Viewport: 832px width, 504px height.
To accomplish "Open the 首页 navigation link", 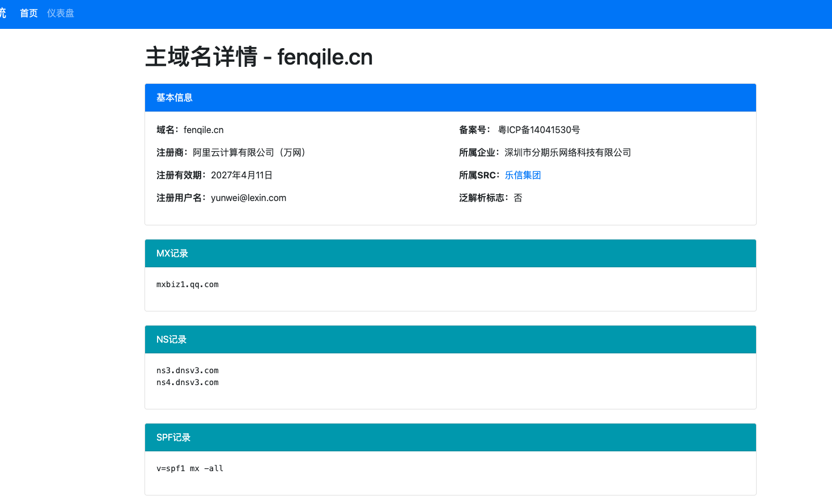I will 28,13.
